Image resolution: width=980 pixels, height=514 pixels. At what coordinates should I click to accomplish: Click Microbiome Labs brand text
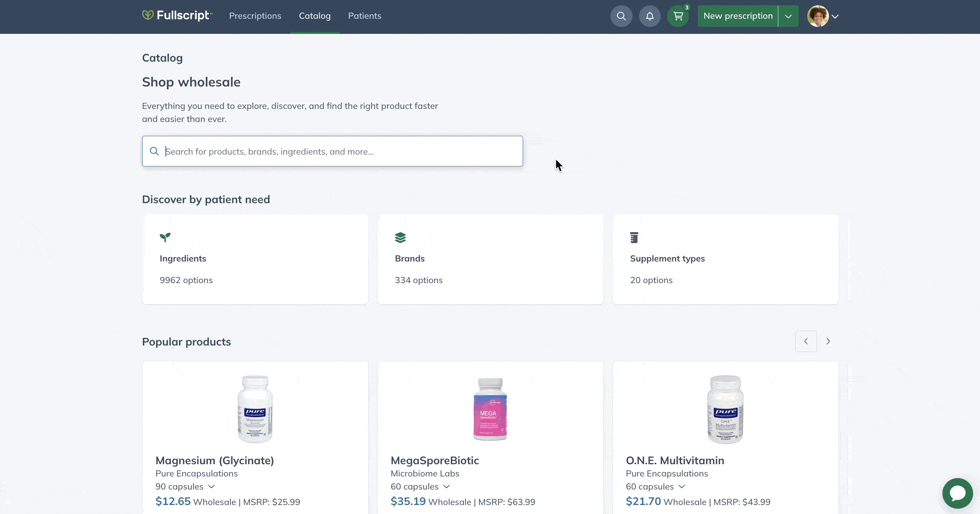(x=425, y=474)
